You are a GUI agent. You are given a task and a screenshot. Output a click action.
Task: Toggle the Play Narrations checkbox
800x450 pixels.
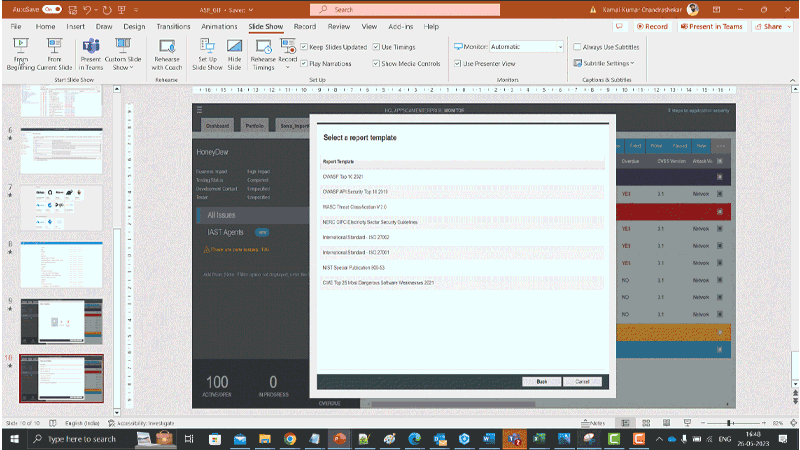305,63
